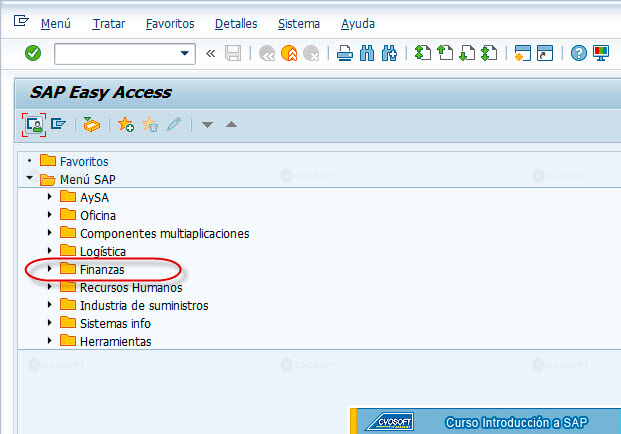Click the Create new session icon
The height and width of the screenshot is (434, 621).
pos(522,53)
